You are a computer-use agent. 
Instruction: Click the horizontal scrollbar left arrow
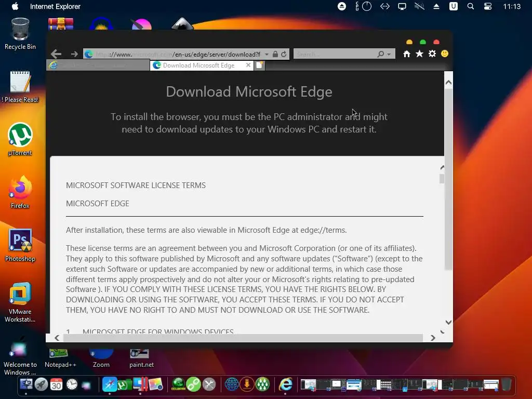[57, 338]
